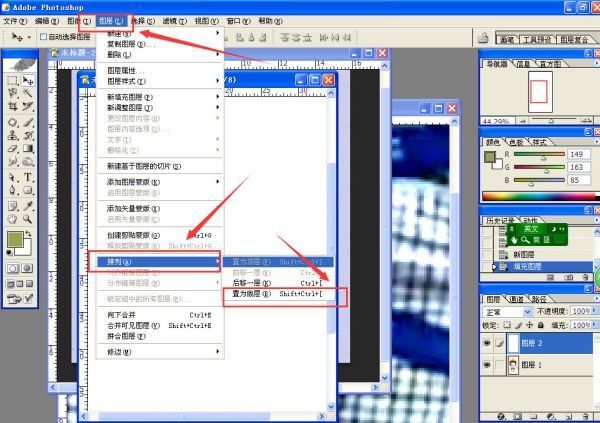
Task: Select the Crop tool
Action: [12, 107]
